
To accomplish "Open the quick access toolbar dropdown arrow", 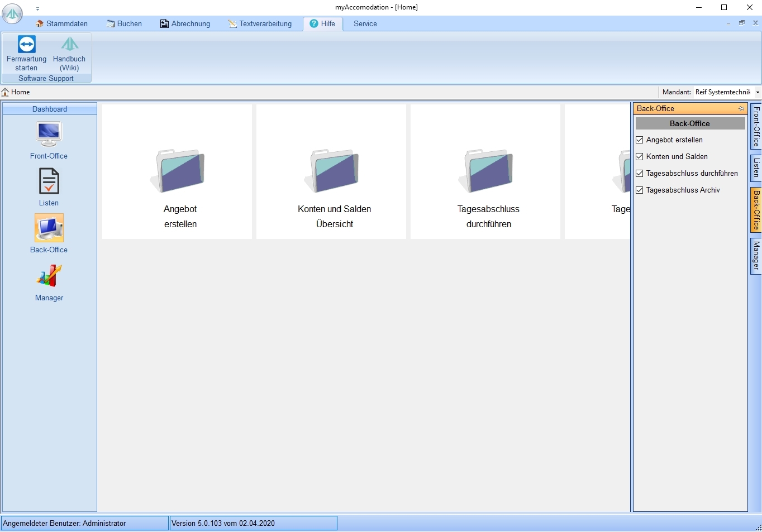I will coord(38,9).
